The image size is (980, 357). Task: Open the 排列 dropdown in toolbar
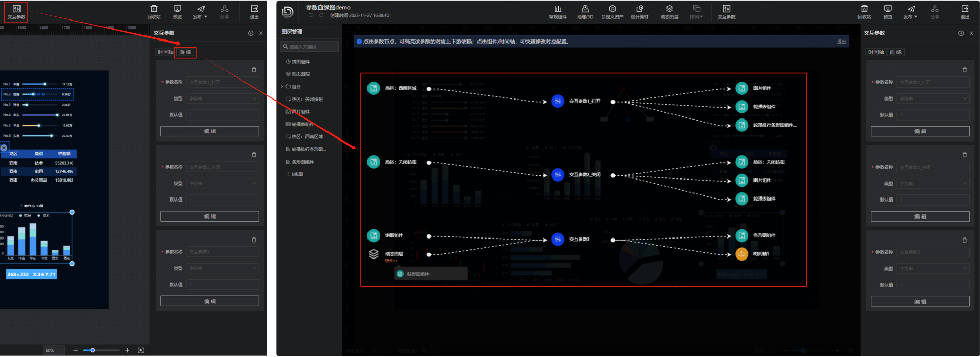[696, 12]
